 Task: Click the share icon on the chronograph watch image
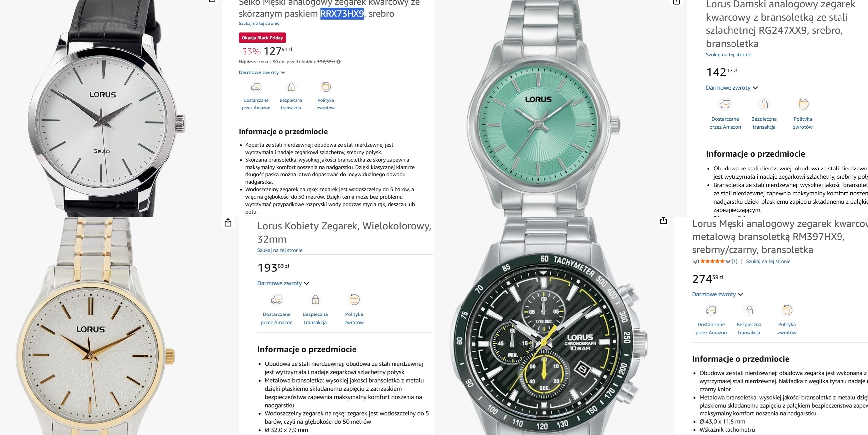pos(664,221)
